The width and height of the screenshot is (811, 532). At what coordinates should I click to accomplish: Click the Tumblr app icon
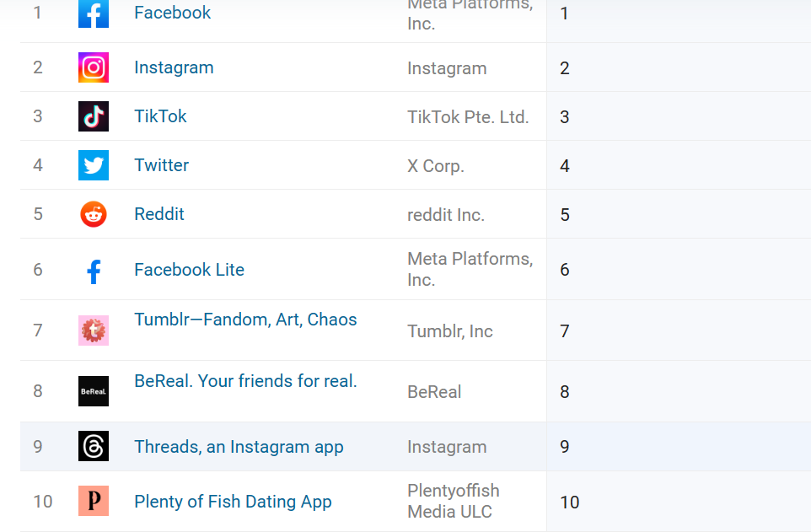point(94,330)
